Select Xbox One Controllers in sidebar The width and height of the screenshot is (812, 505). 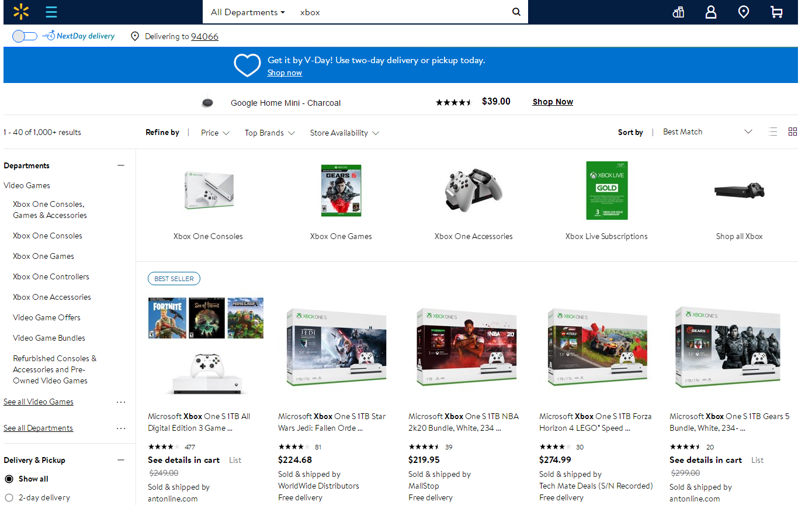pos(51,276)
